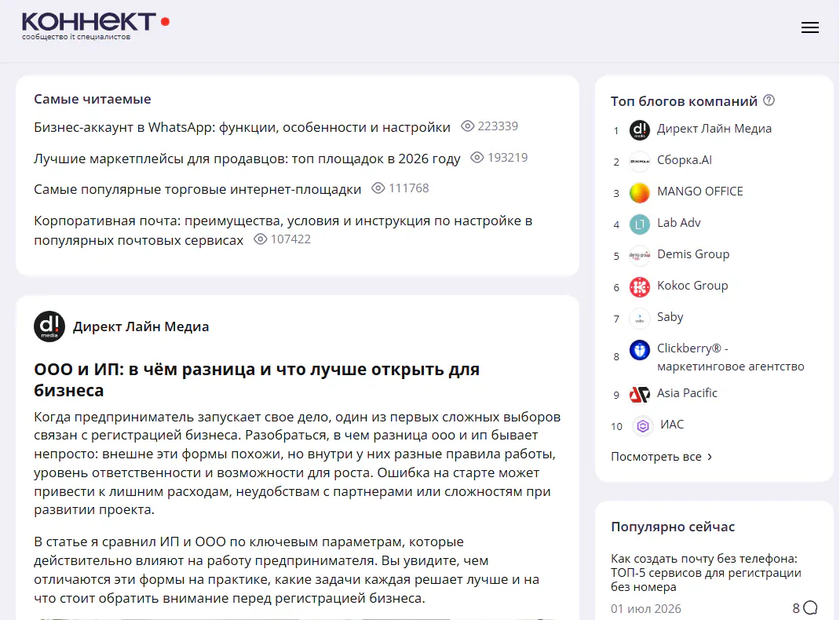Click Clickberry blue logo
Viewport: 840px width, 620px height.
[639, 350]
